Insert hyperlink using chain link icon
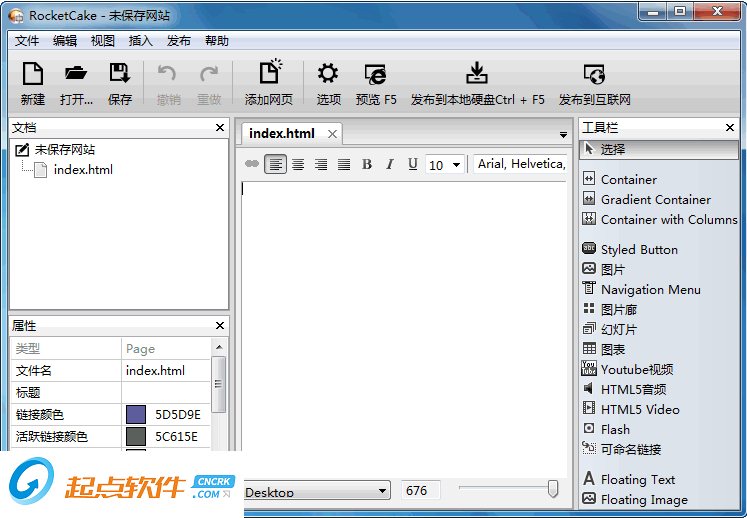This screenshot has width=747, height=518. coord(252,164)
